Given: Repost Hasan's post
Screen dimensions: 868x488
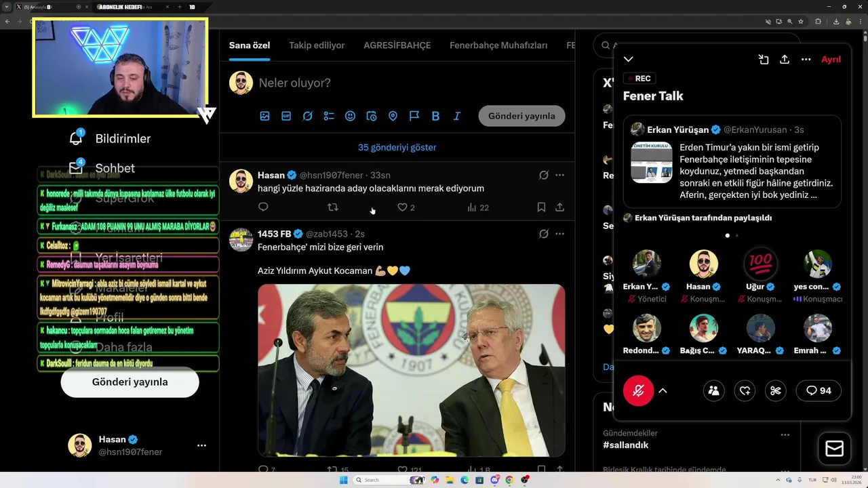Looking at the screenshot, I should [x=333, y=207].
